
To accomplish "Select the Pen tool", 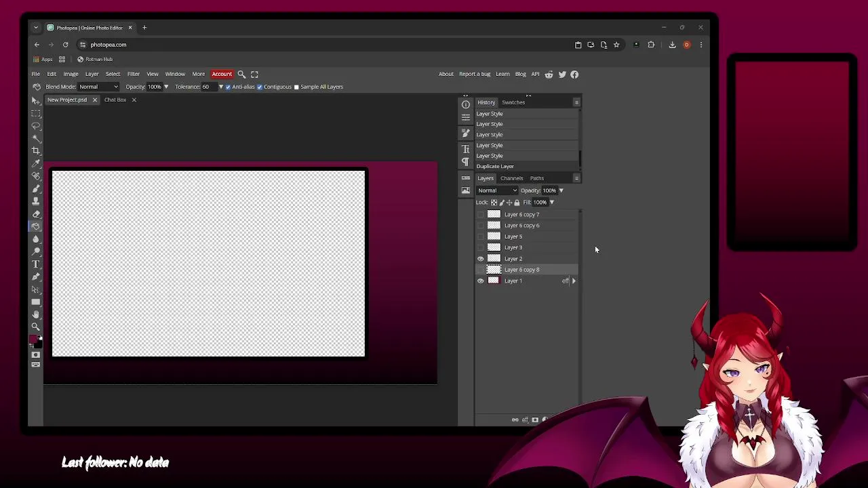I will point(36,277).
